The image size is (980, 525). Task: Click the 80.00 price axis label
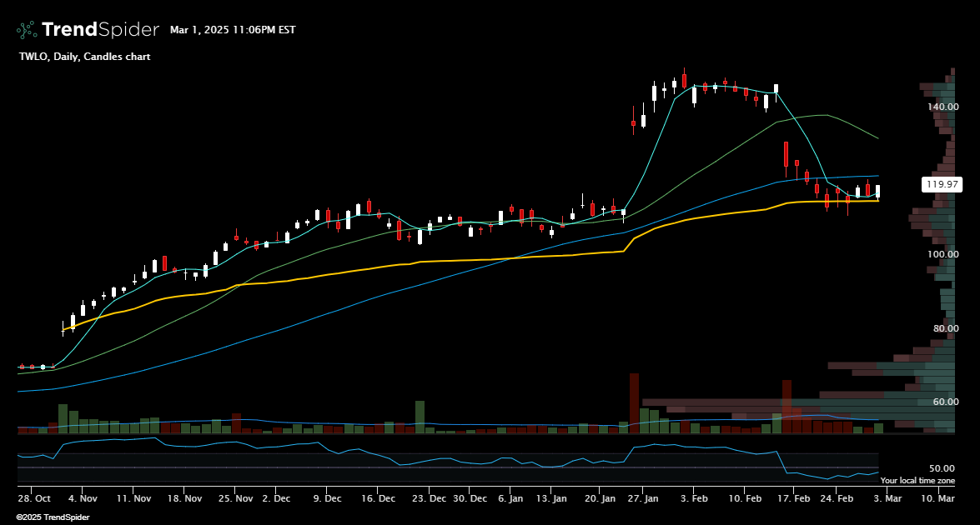click(946, 328)
